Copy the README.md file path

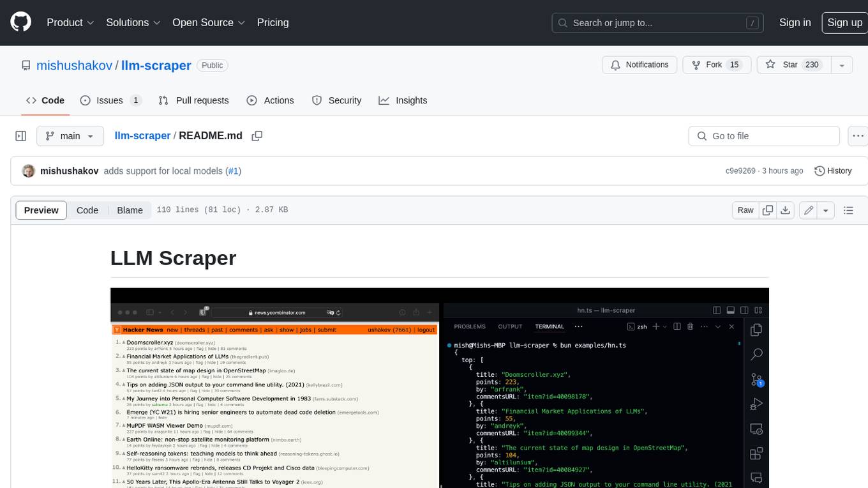click(257, 136)
